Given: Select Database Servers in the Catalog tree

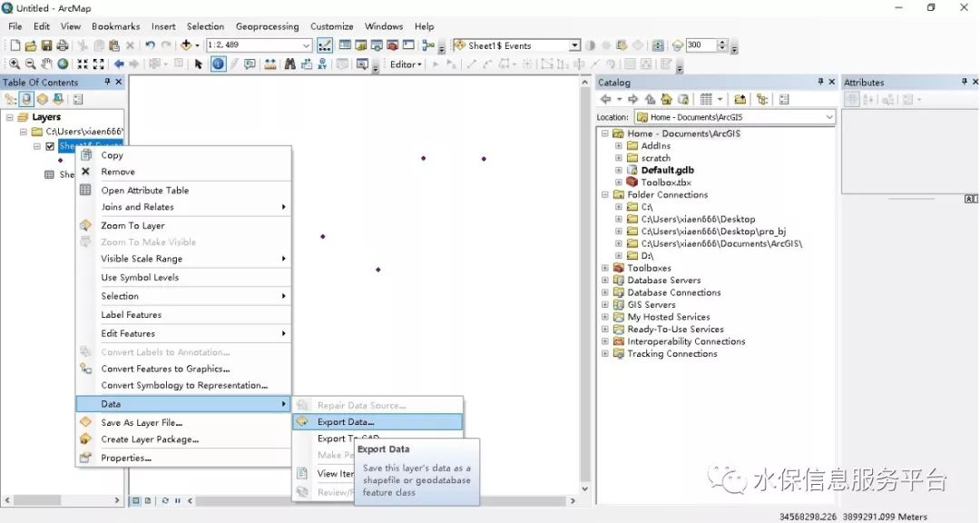Looking at the screenshot, I should pyautogui.click(x=663, y=281).
